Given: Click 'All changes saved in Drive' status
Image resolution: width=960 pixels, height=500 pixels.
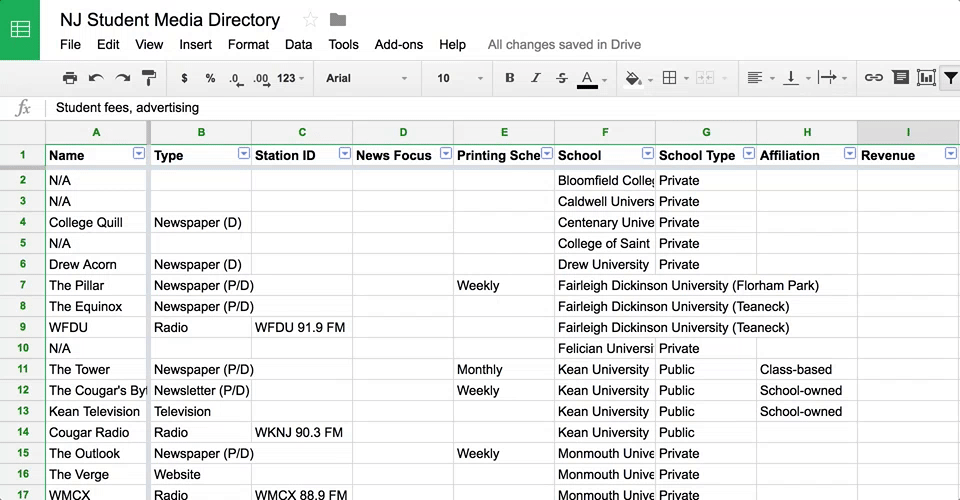Looking at the screenshot, I should click(x=564, y=45).
